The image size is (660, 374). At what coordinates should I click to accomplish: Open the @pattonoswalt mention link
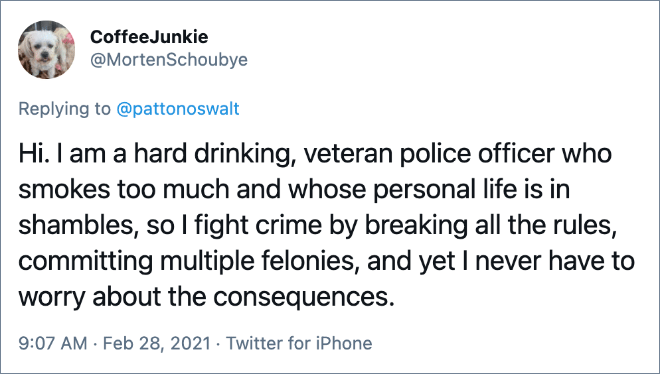[x=178, y=109]
